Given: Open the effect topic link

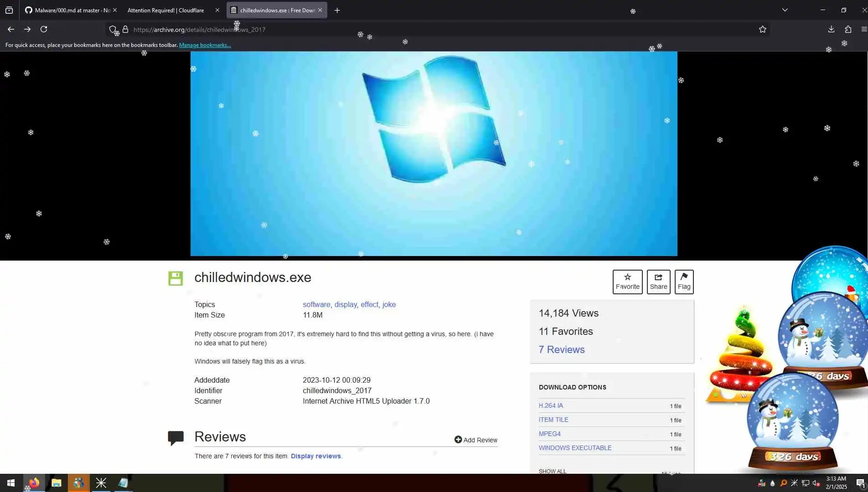Looking at the screenshot, I should [369, 304].
